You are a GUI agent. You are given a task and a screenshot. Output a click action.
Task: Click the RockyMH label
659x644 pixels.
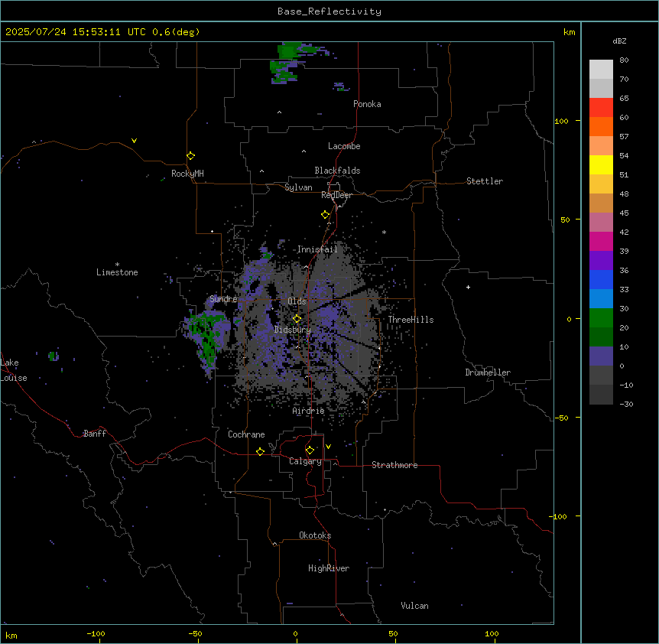tap(187, 174)
